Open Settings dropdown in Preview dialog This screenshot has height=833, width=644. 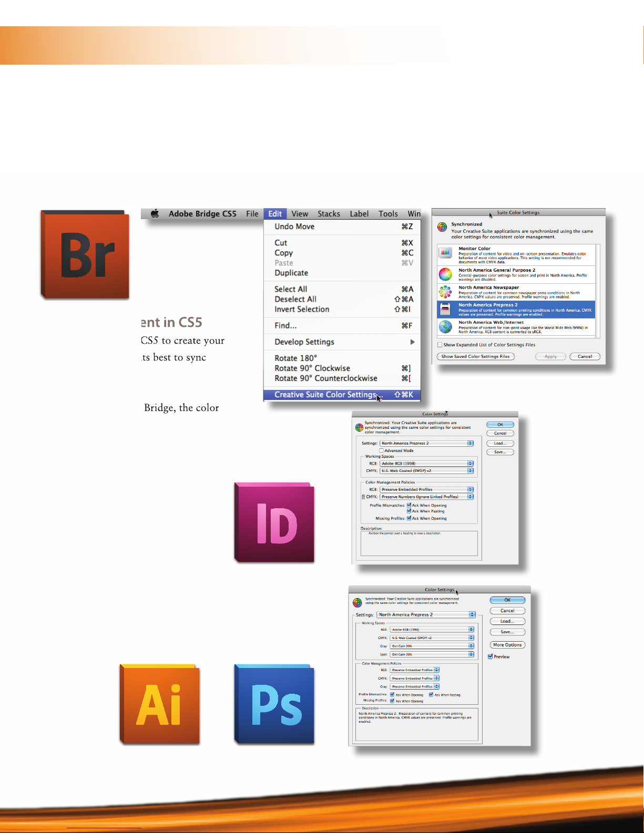click(x=426, y=614)
